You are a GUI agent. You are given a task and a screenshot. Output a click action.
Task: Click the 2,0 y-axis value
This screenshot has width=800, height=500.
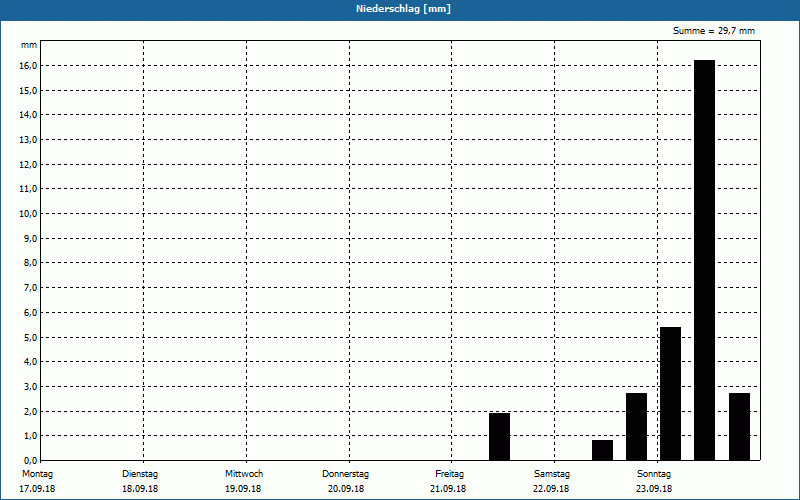click(x=30, y=411)
